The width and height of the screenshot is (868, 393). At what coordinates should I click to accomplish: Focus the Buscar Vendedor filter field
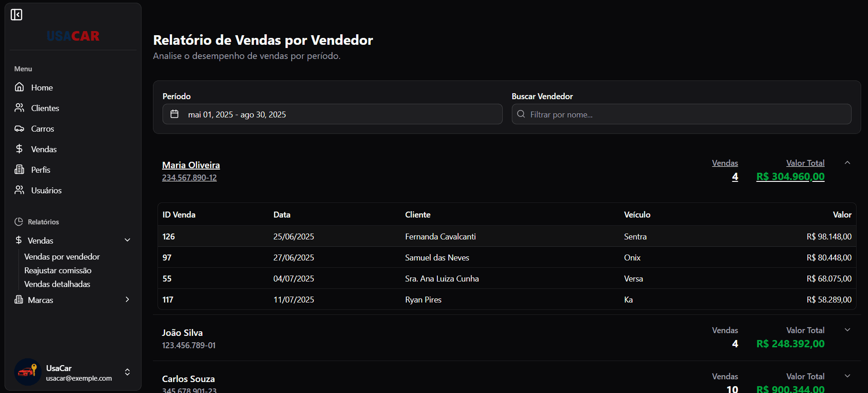[x=685, y=114]
